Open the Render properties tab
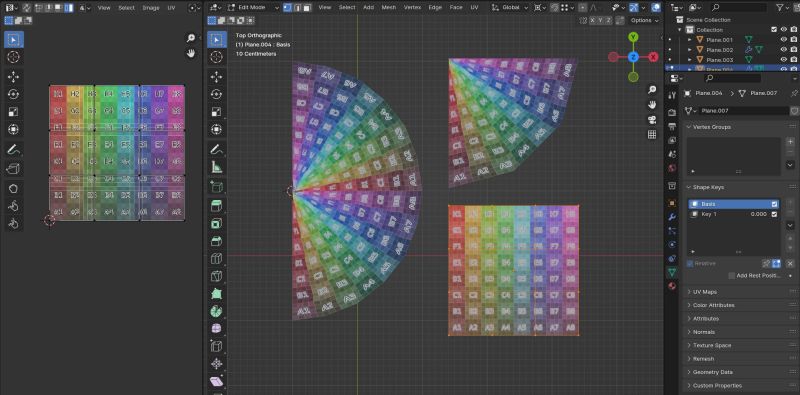 [x=672, y=112]
